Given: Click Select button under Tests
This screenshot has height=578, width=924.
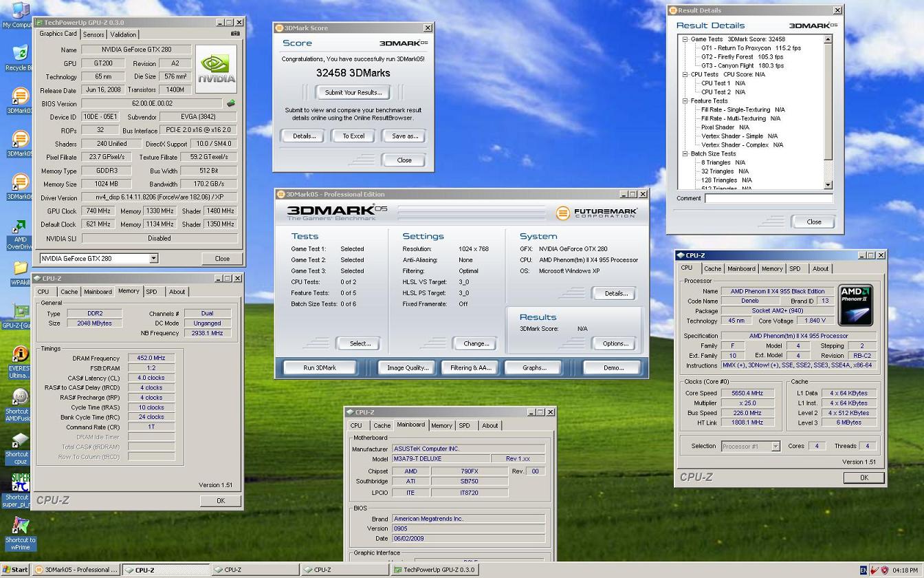Looking at the screenshot, I should pos(360,343).
